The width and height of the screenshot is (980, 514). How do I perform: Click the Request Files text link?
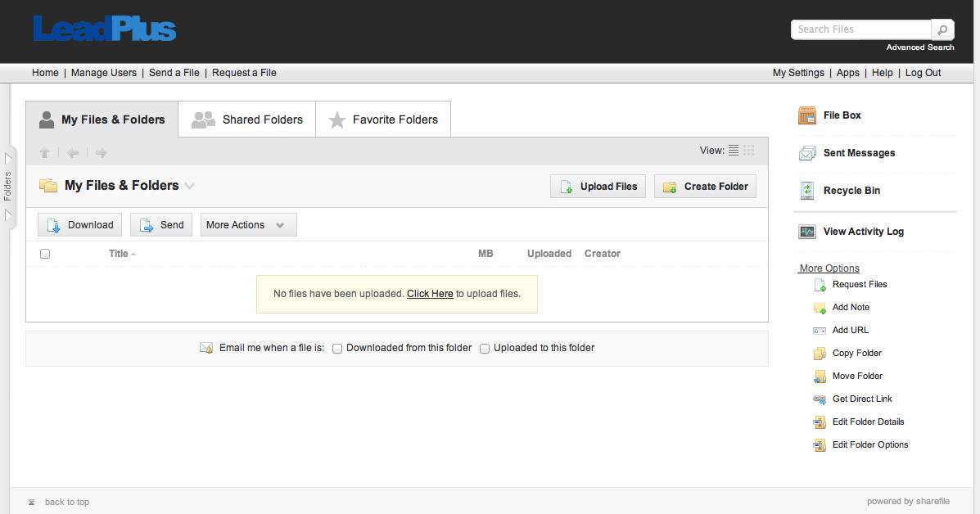pyautogui.click(x=860, y=285)
